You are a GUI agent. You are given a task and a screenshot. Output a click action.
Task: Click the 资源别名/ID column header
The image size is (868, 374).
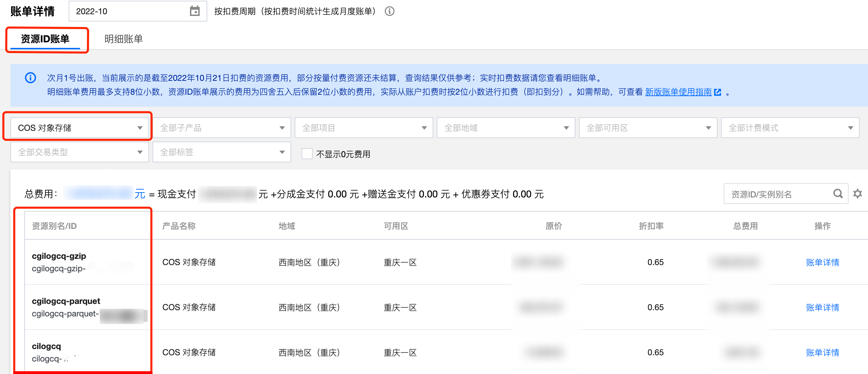click(x=54, y=226)
